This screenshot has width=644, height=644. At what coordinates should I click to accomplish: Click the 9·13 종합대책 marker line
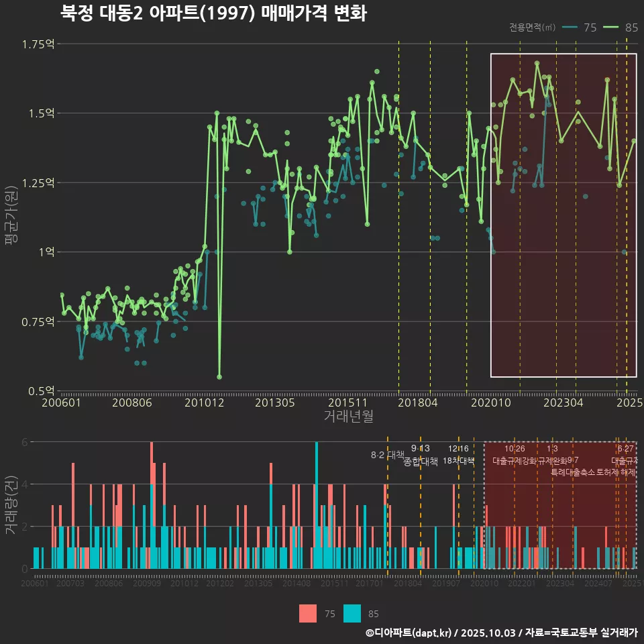click(x=419, y=456)
